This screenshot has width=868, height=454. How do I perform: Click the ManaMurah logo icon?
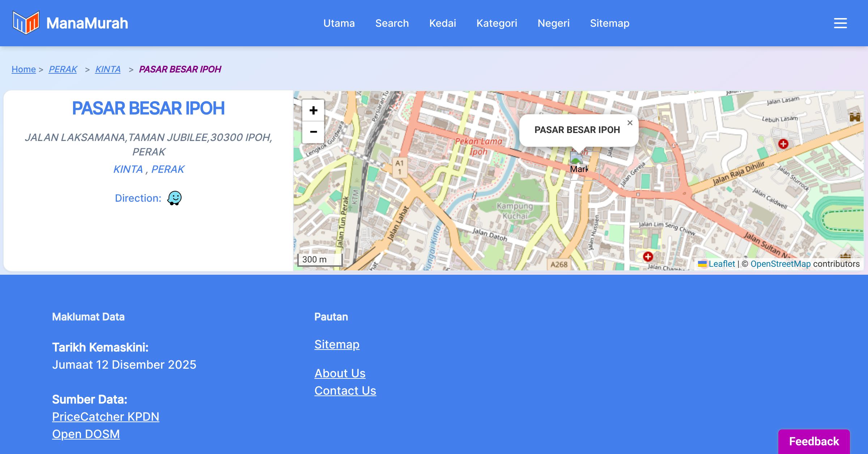point(26,23)
